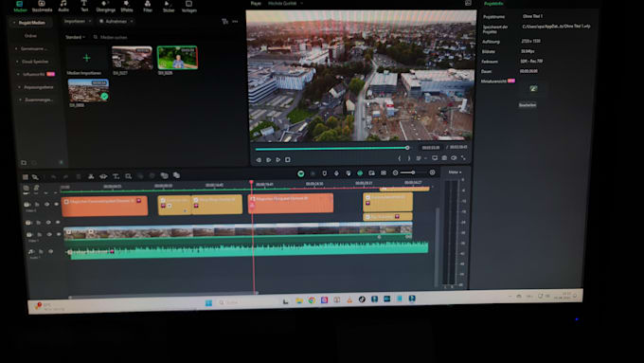
Task: Click the Bearbeiten button in project info
Action: (528, 105)
